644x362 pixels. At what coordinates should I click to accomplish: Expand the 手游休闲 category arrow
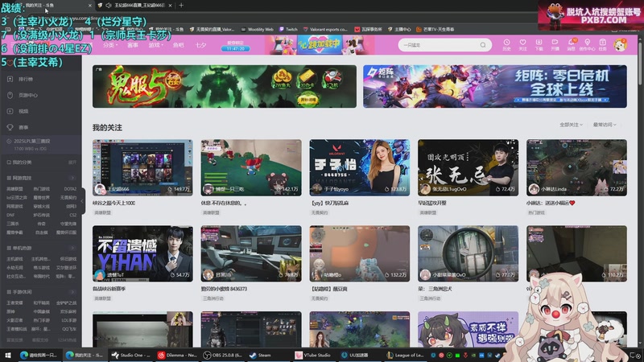pyautogui.click(x=72, y=292)
